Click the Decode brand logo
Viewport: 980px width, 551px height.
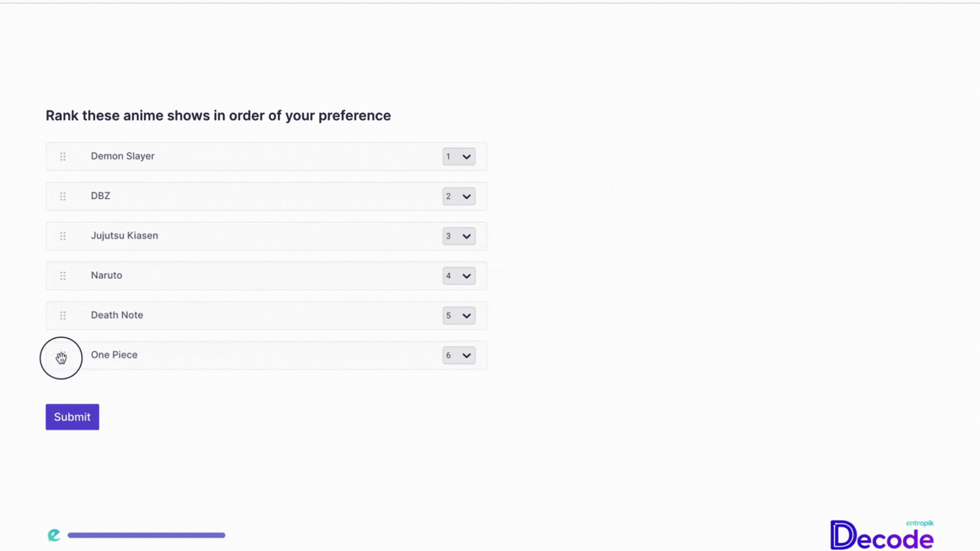882,534
